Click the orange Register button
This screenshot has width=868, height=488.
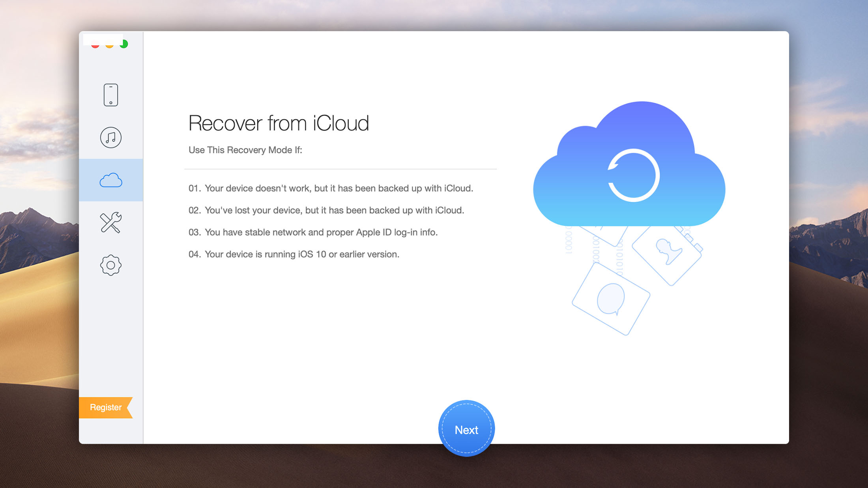[x=106, y=407]
